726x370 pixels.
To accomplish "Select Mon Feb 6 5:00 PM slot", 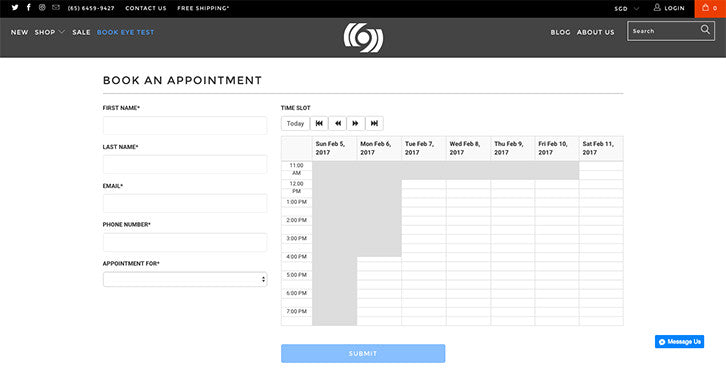I will [379, 275].
